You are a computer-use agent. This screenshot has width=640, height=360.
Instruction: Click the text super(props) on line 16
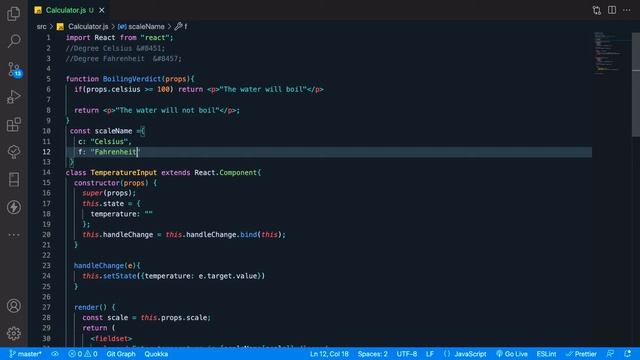tap(107, 193)
